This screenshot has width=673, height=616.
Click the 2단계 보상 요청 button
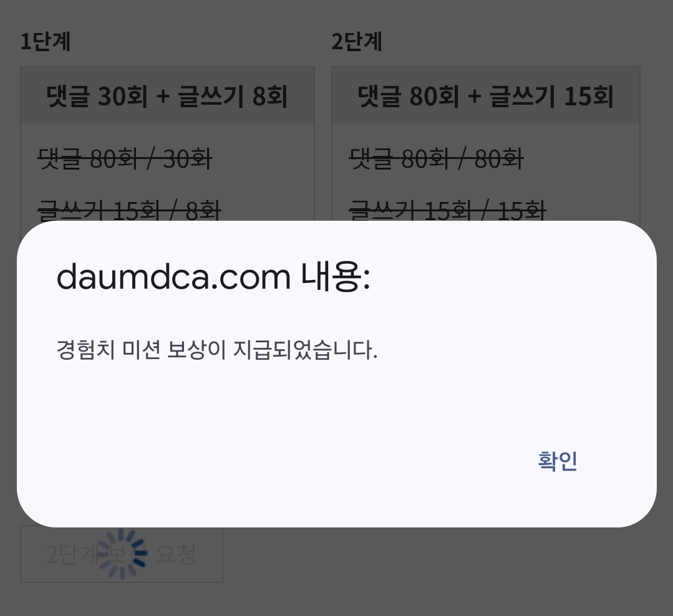click(x=122, y=554)
